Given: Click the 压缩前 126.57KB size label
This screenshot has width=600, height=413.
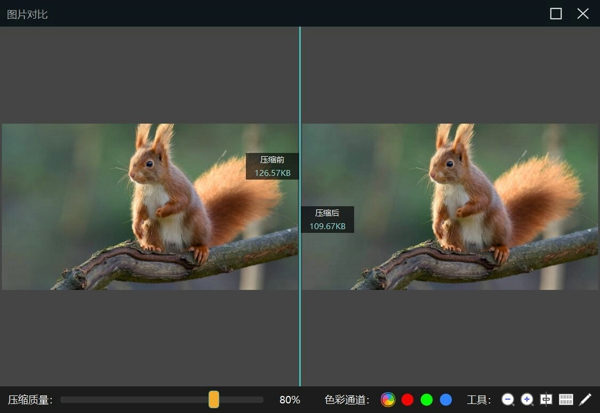Looking at the screenshot, I should click(272, 166).
